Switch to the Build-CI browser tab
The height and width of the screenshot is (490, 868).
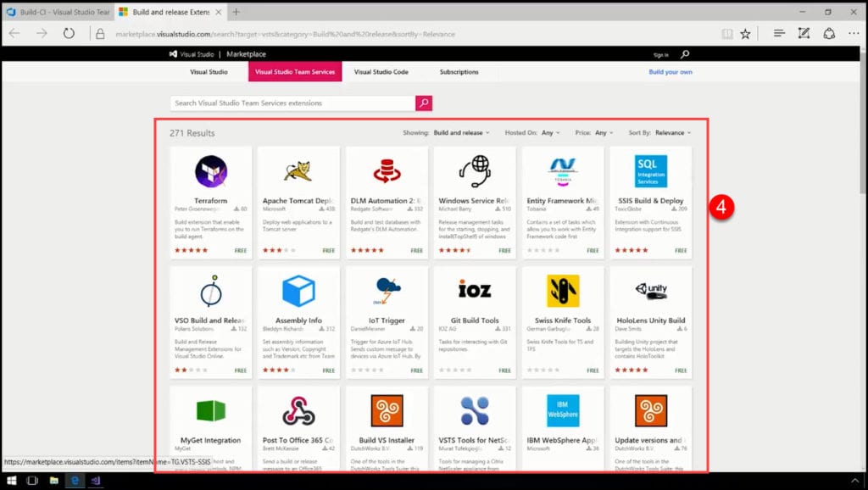[x=58, y=12]
